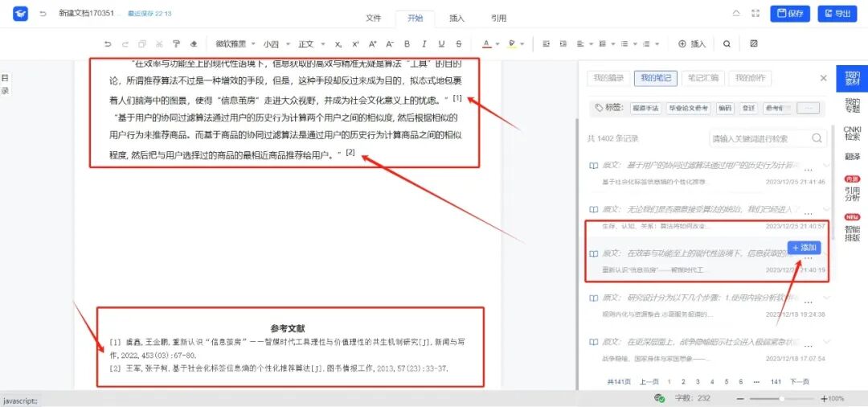The image size is (868, 407).
Task: Click the tag icon beside 标签
Action: (599, 108)
